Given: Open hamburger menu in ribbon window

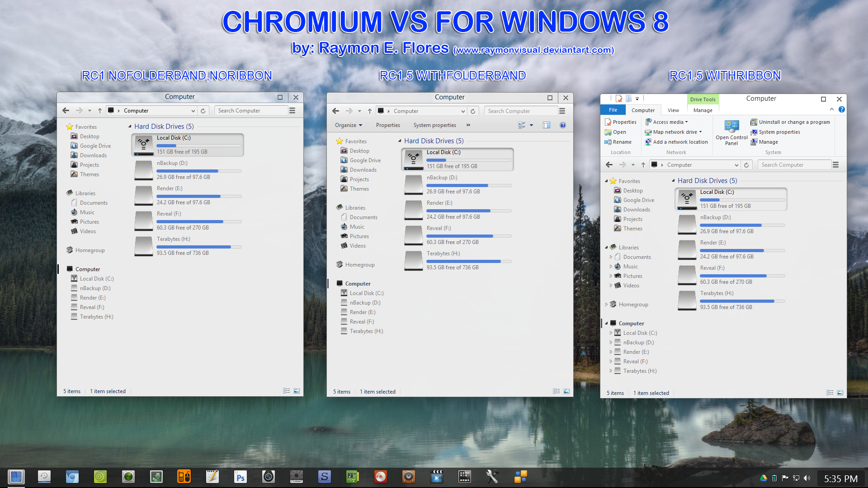Looking at the screenshot, I should click(x=836, y=164).
